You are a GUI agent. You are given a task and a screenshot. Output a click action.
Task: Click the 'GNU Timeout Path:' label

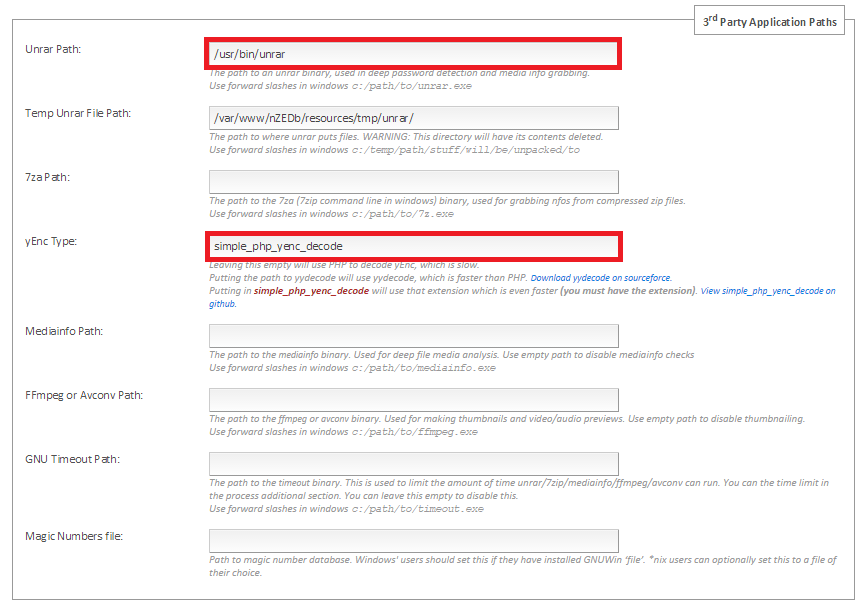coord(73,459)
